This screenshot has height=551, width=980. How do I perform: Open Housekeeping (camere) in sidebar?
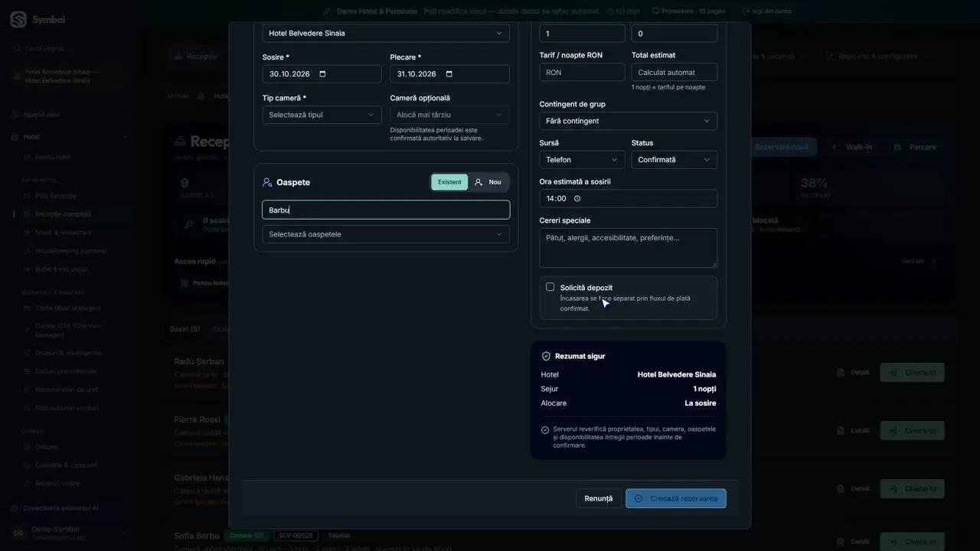pos(70,251)
